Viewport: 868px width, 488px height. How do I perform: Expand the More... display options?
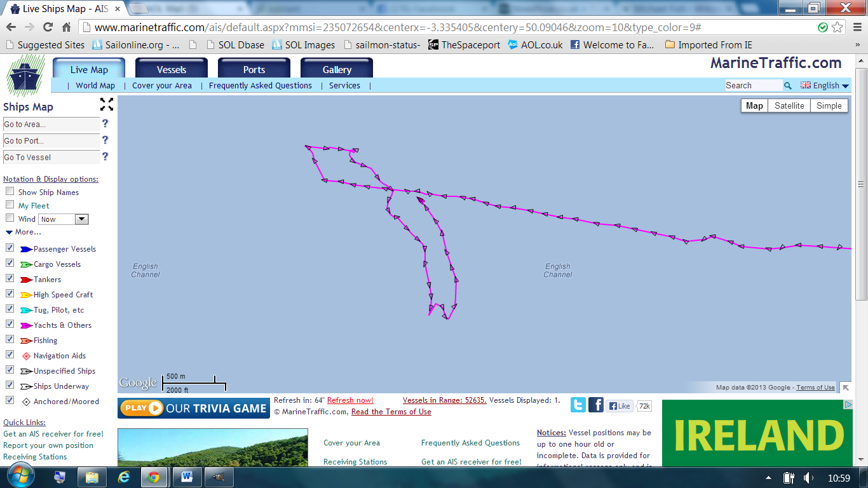click(x=24, y=232)
